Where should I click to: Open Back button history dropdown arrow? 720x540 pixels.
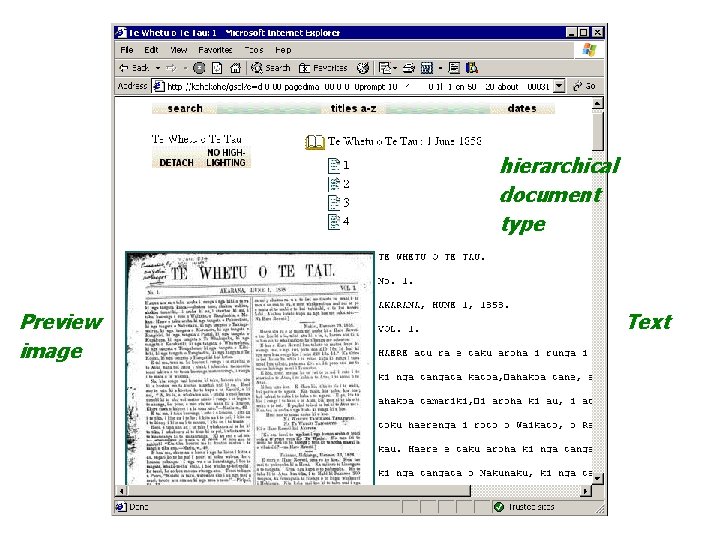coord(158,68)
